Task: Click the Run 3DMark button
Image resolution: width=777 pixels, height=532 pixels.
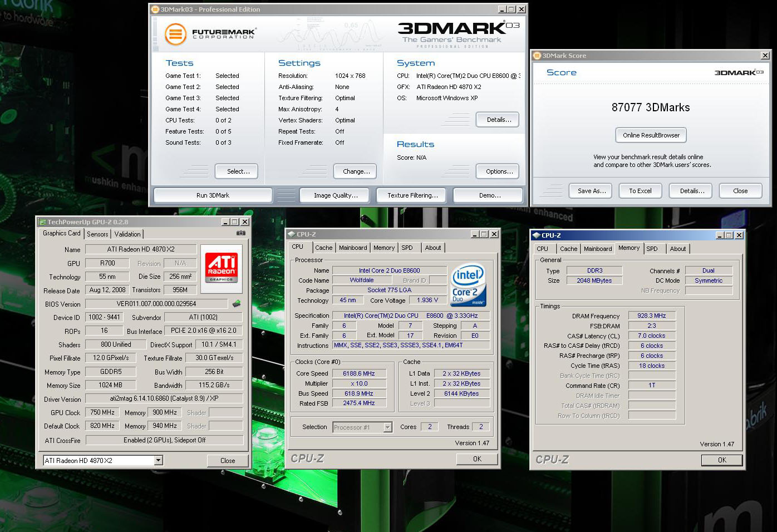Action: tap(213, 195)
